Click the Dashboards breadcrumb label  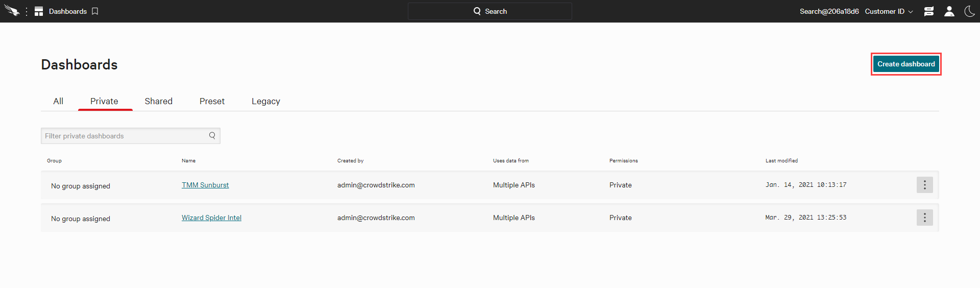68,11
